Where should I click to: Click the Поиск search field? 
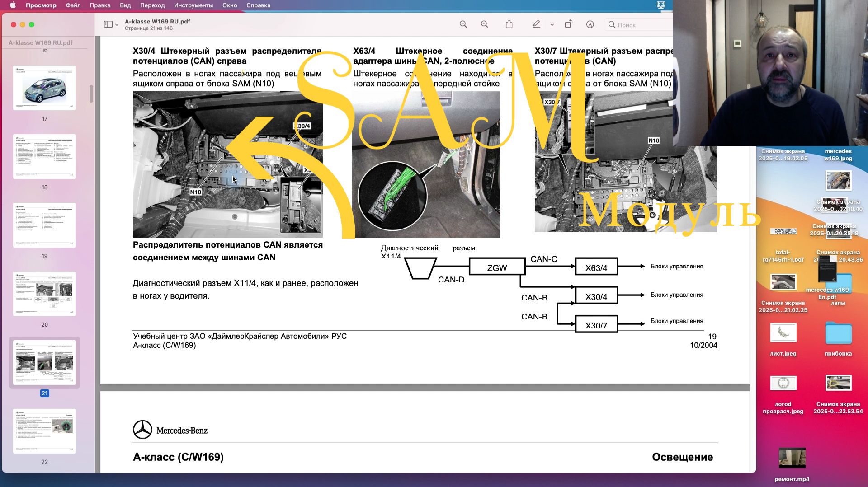coord(638,25)
